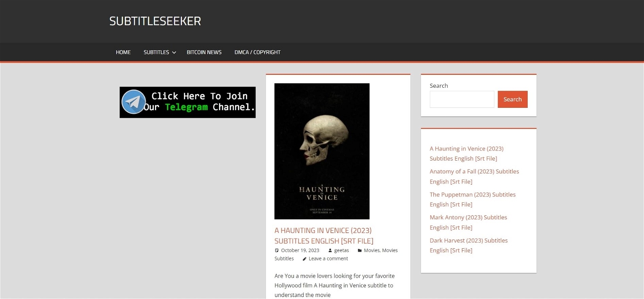Visit the Dark Harvest (2023) subtitles link
Viewport: 644px width, 299px height.
pyautogui.click(x=469, y=245)
